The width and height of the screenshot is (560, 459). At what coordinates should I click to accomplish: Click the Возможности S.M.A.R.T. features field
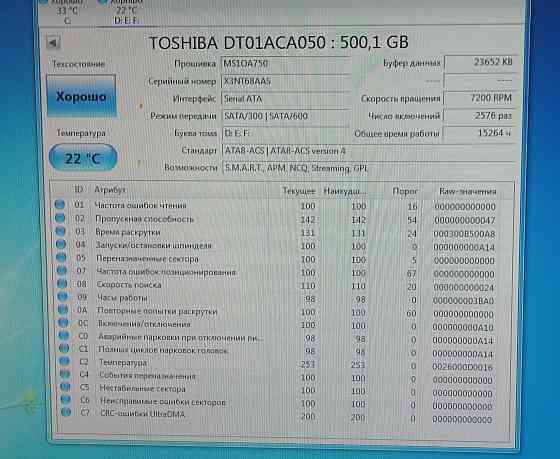tap(369, 168)
